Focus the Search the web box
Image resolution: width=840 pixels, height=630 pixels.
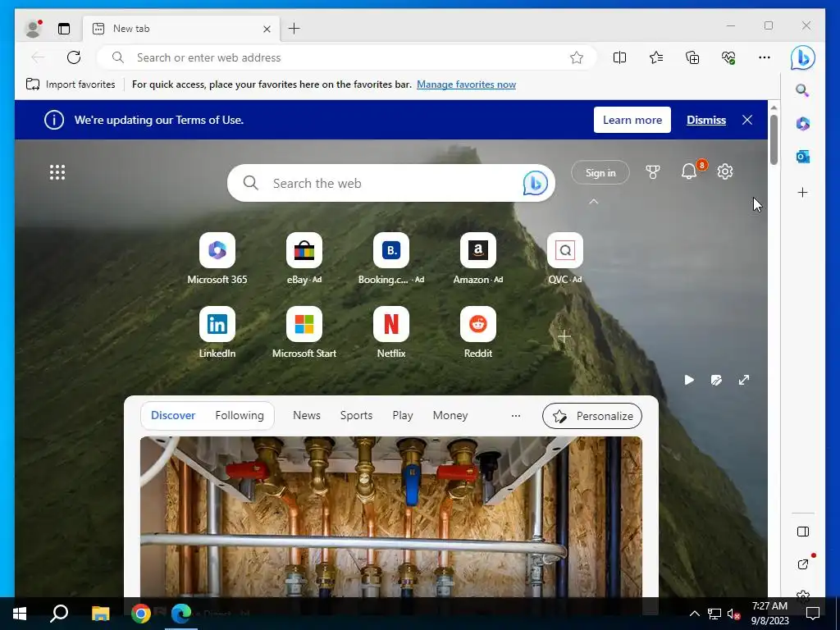pyautogui.click(x=391, y=183)
